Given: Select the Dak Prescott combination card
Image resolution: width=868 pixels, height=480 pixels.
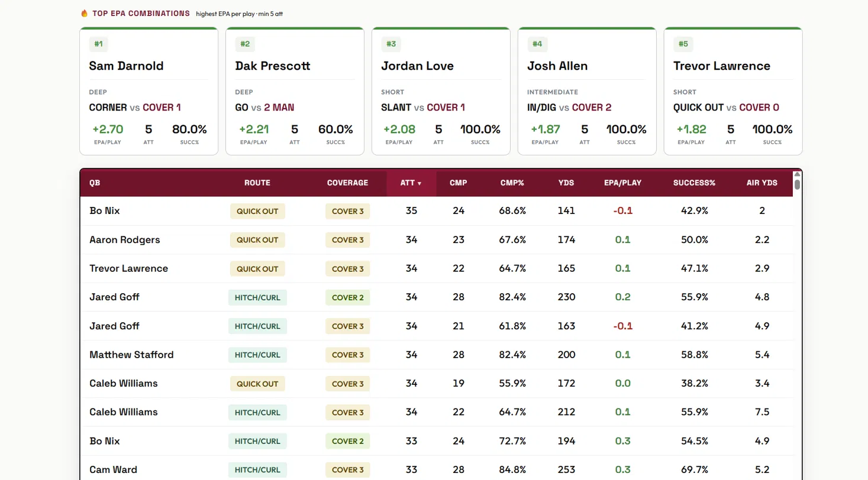Looking at the screenshot, I should point(295,91).
